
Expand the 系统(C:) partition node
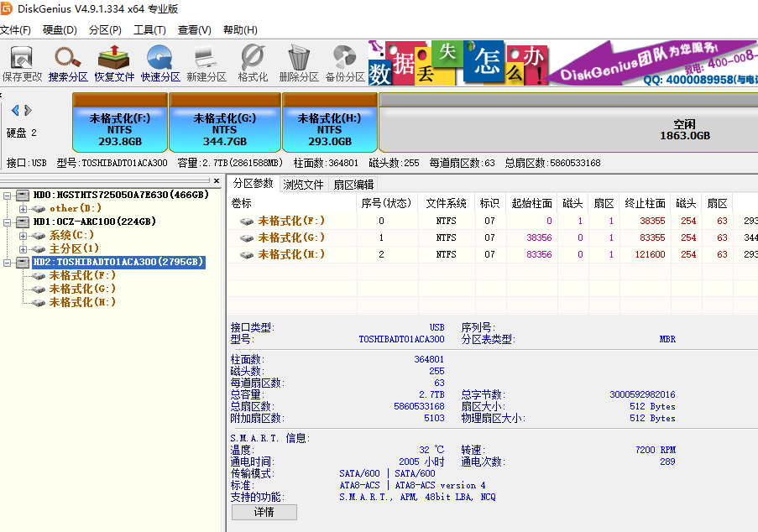click(x=23, y=236)
